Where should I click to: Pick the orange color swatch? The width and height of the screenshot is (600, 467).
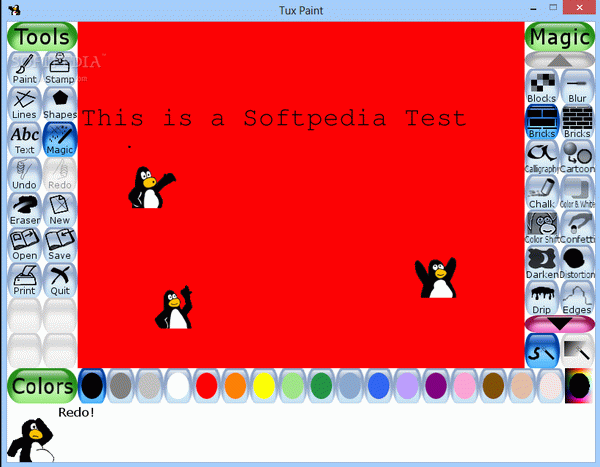pyautogui.click(x=235, y=386)
